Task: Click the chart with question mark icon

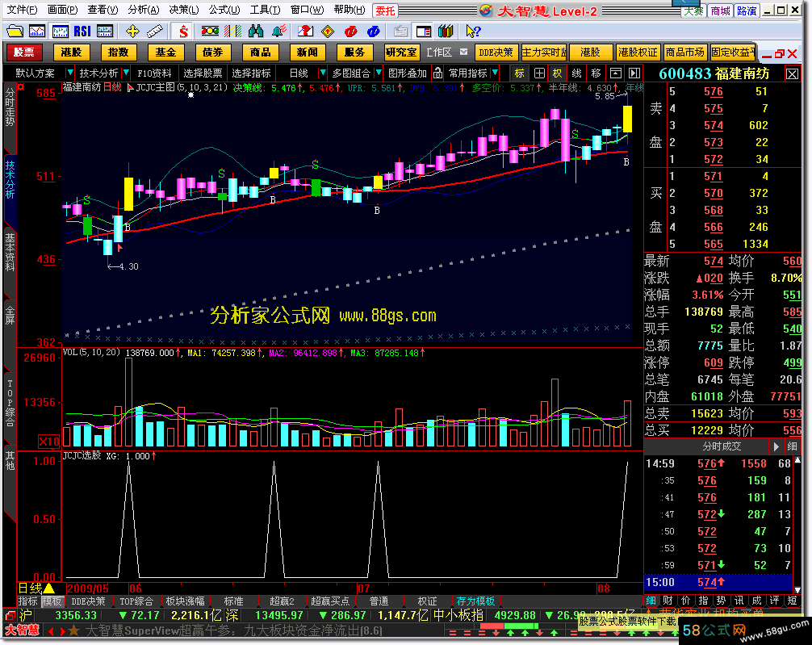Action: 305,31
